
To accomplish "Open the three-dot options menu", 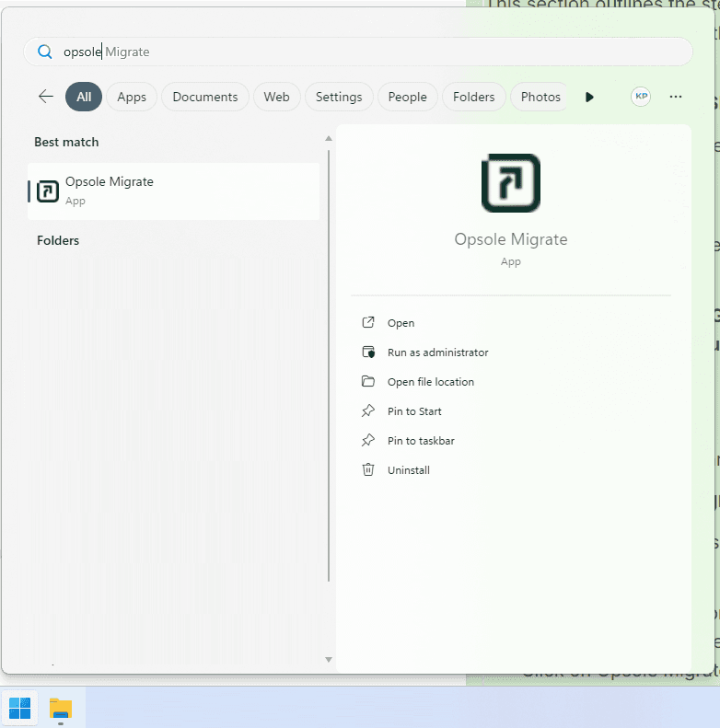I will pyautogui.click(x=676, y=97).
